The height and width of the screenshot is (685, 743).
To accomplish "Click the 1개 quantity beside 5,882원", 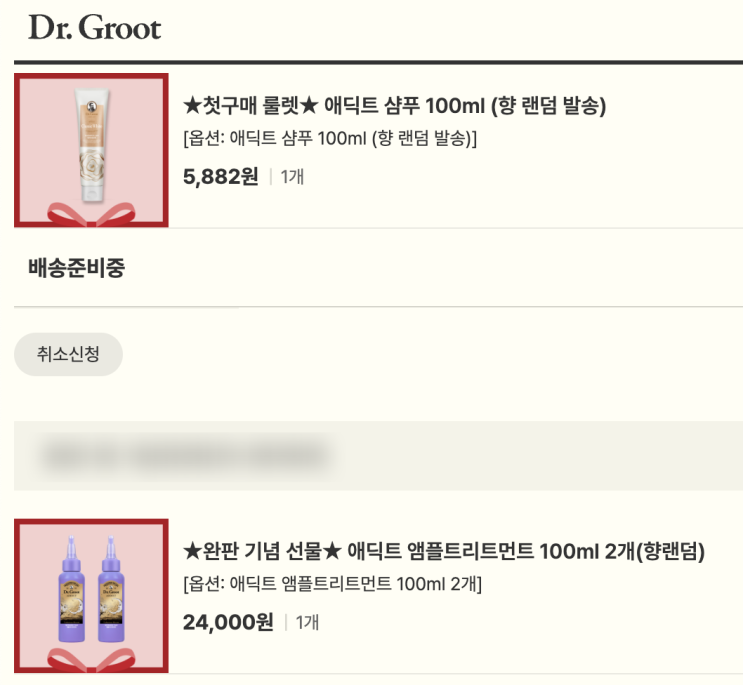I will [x=292, y=177].
